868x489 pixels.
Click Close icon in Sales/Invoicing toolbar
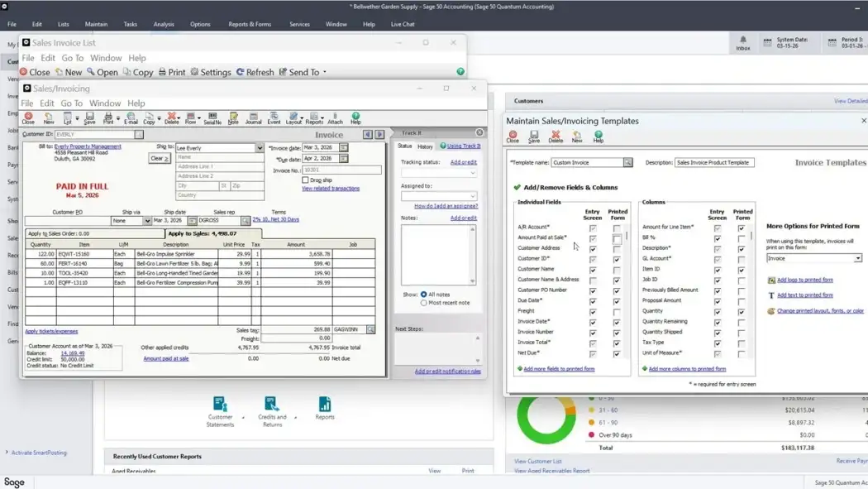coord(28,118)
